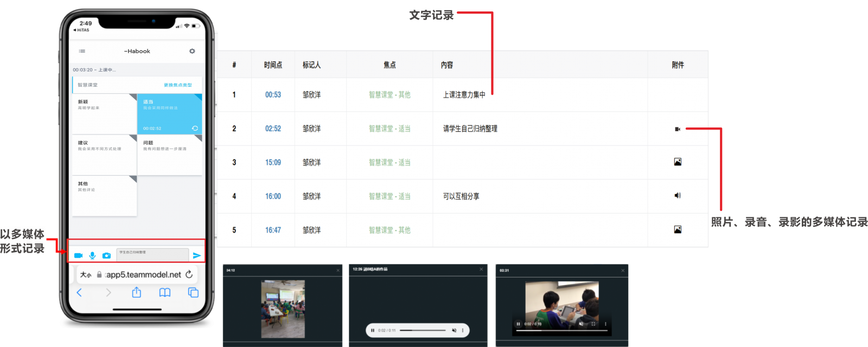Select the 问题 focus card
This screenshot has width=868, height=347.
pyautogui.click(x=169, y=155)
